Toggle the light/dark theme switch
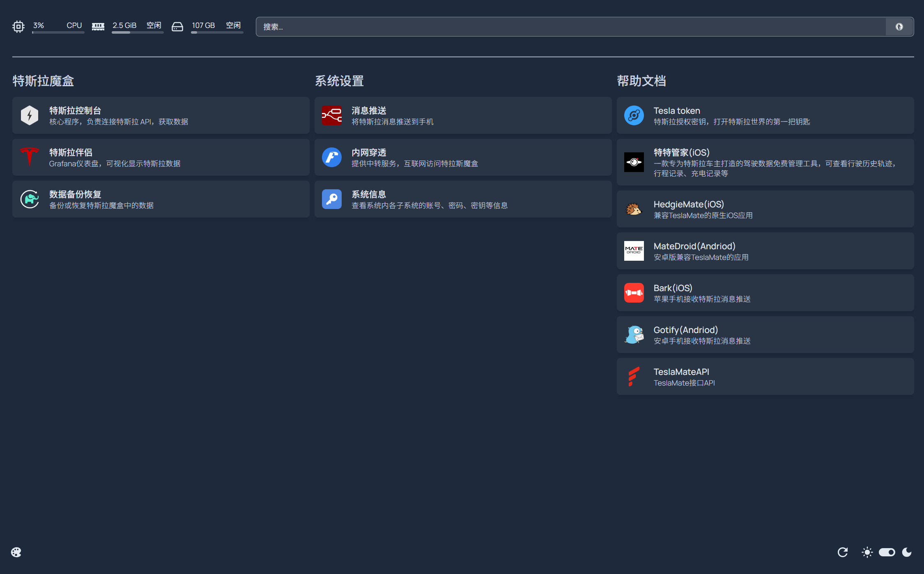The height and width of the screenshot is (574, 924). point(887,552)
